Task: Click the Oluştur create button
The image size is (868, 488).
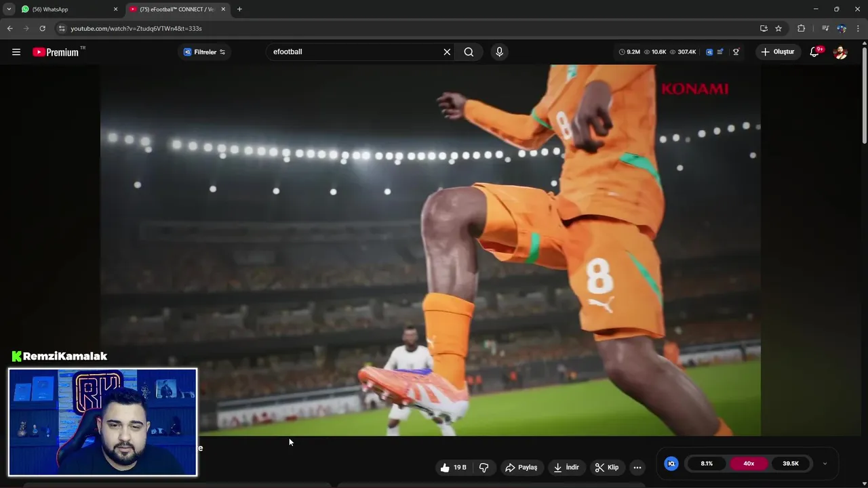Action: pos(777,52)
